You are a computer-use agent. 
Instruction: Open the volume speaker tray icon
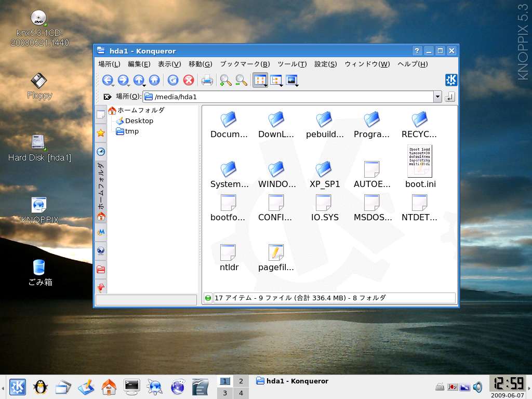478,387
